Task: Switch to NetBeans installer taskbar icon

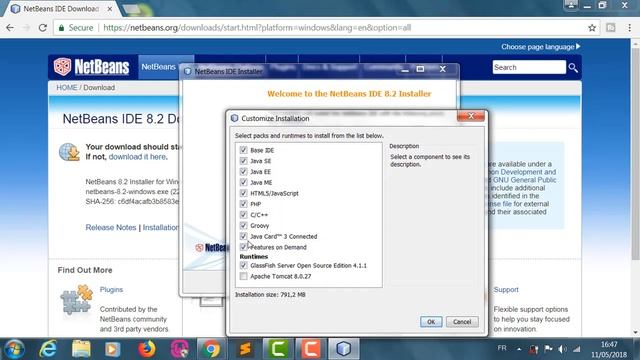Action: click(344, 349)
